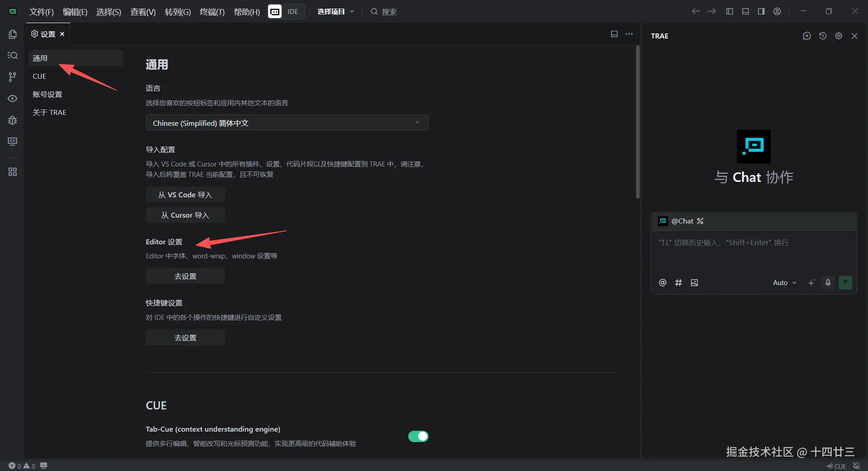The width and height of the screenshot is (868, 471).
Task: Toggle the bottom panel layout
Action: pos(745,11)
